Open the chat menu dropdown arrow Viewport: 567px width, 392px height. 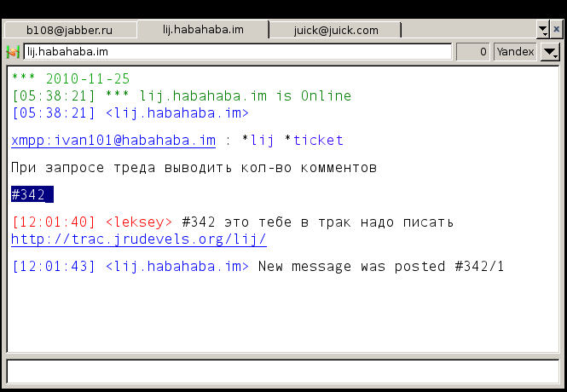550,52
